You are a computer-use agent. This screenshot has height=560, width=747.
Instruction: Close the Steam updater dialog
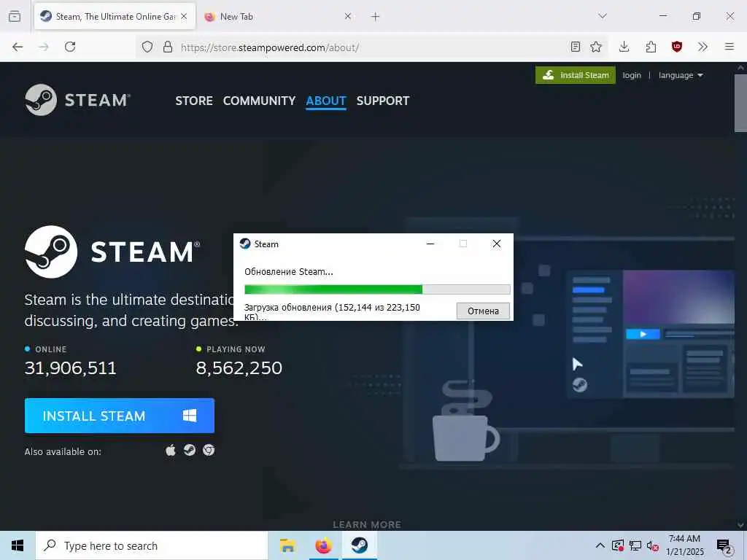496,244
